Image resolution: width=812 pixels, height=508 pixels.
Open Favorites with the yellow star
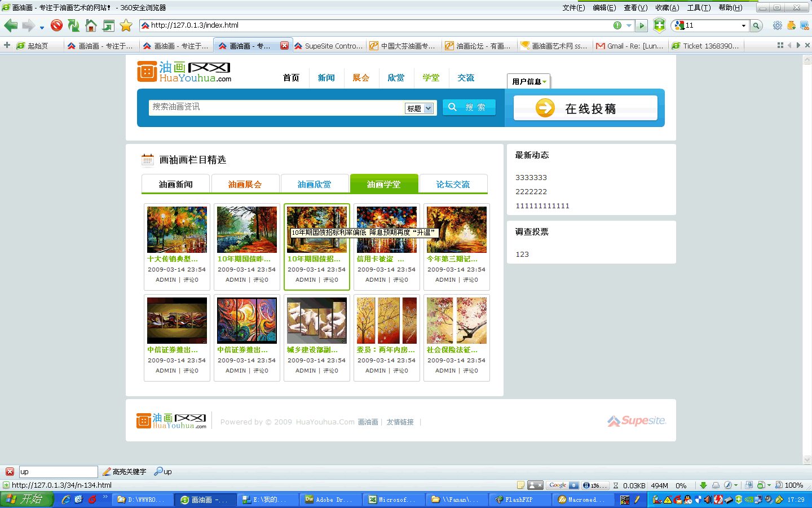[126, 25]
